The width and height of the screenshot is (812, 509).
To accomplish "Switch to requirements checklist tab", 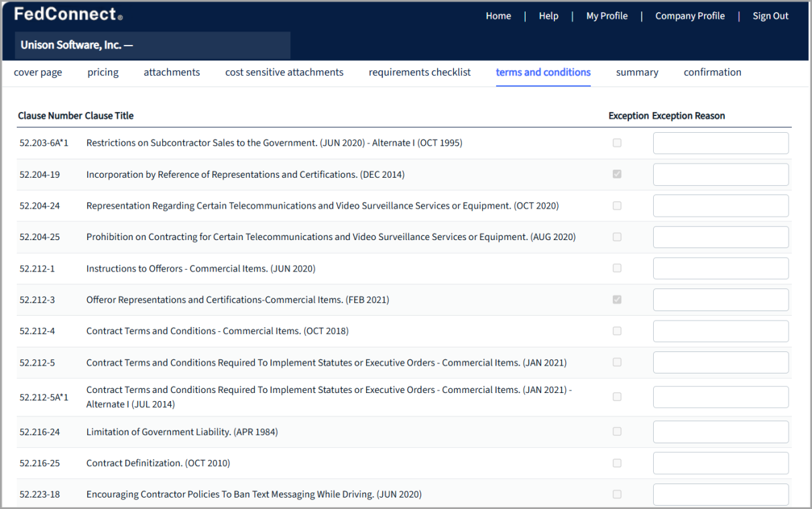I will pos(420,72).
